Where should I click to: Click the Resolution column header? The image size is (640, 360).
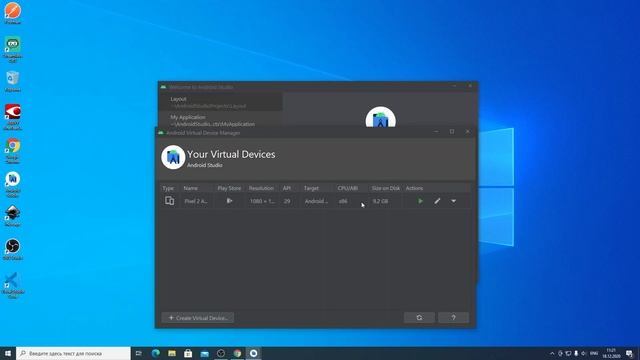point(261,188)
